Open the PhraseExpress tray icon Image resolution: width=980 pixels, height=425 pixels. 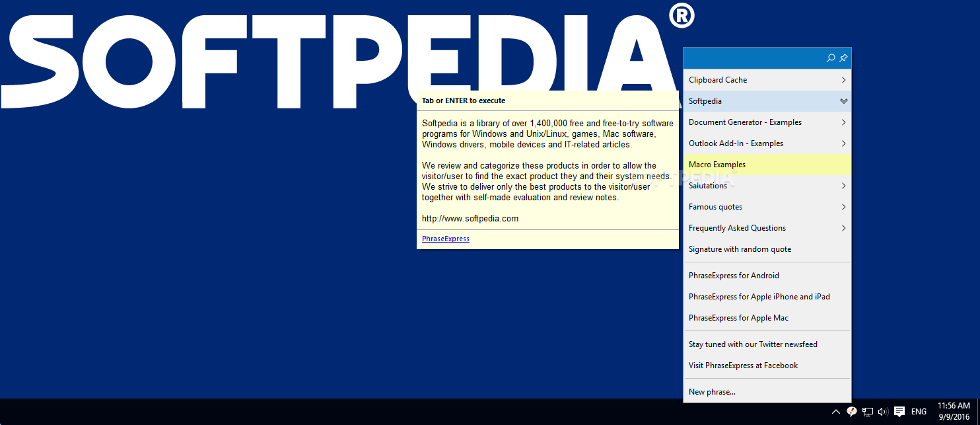point(852,412)
